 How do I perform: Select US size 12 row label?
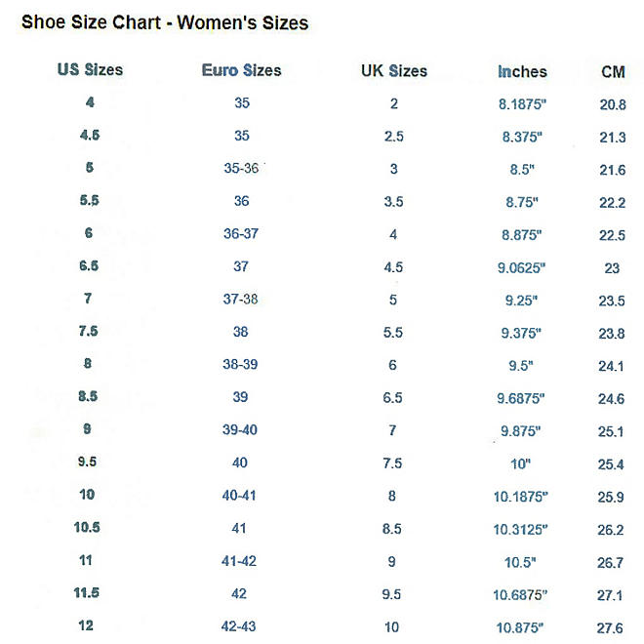tap(89, 625)
